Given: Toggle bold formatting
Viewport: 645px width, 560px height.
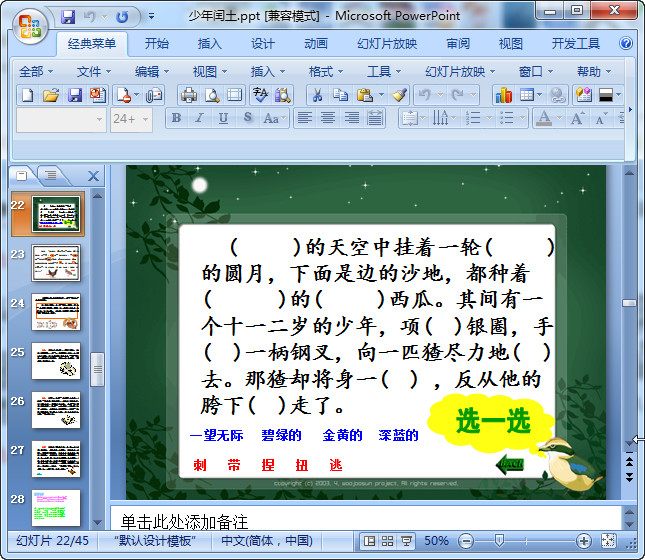Looking at the screenshot, I should 176,119.
